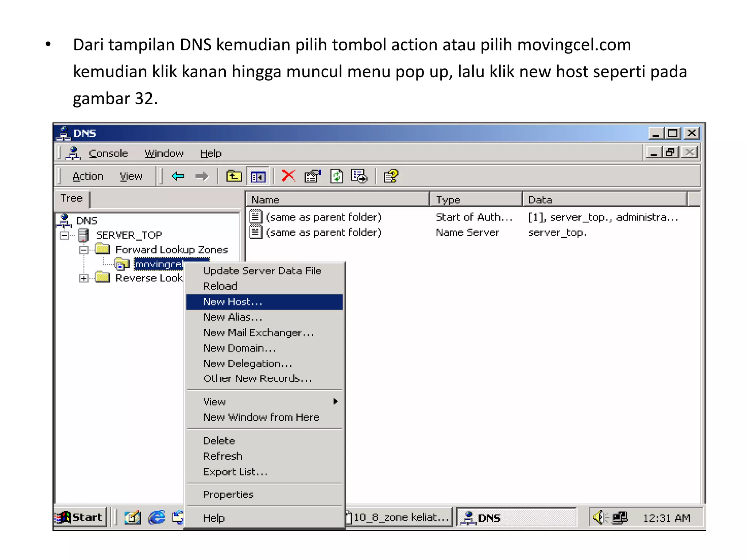The image size is (747, 560).
Task: Click the Start button
Action: tap(80, 517)
